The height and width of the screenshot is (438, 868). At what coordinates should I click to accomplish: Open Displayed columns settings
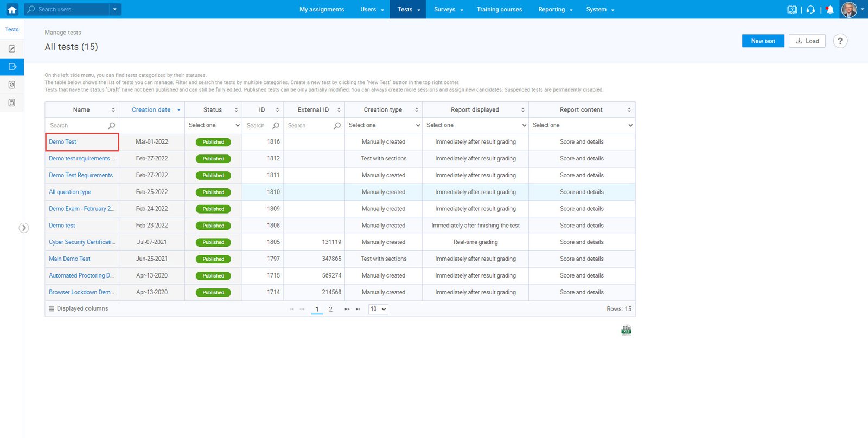point(79,309)
